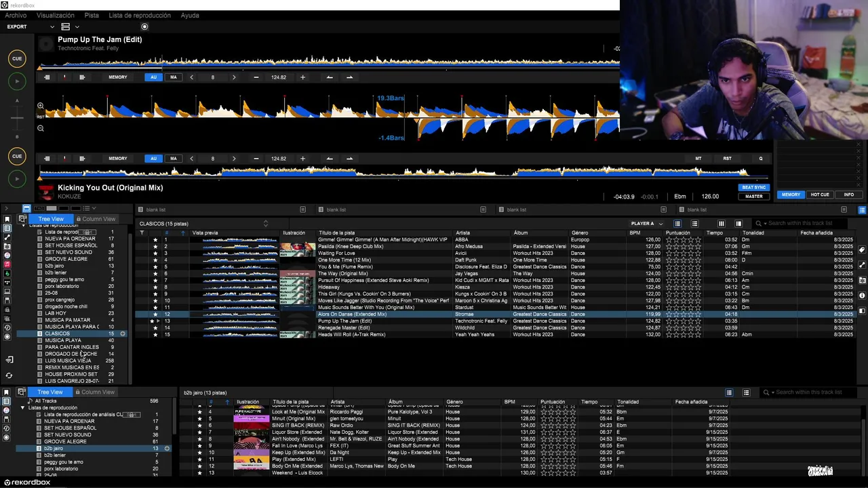Open the Pista menu
Screen dimensions: 868x488
pyautogui.click(x=92, y=15)
